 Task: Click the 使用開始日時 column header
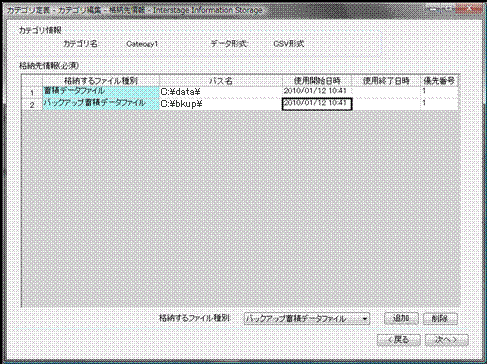pyautogui.click(x=317, y=80)
